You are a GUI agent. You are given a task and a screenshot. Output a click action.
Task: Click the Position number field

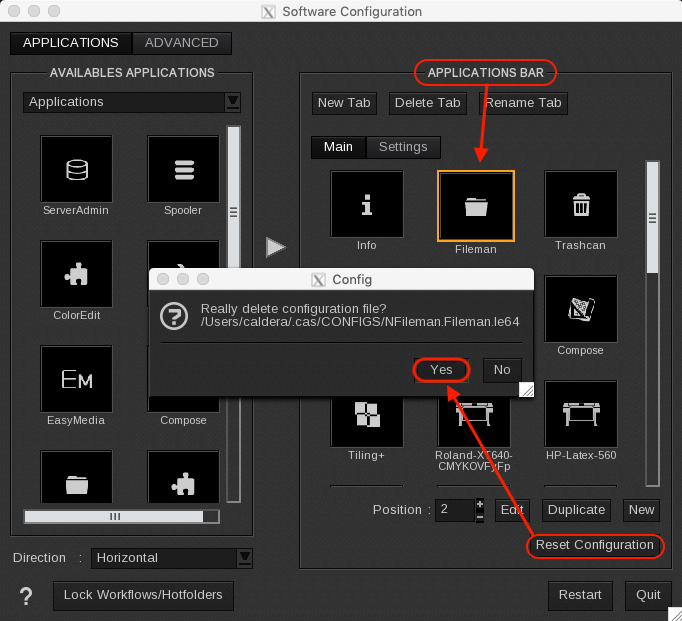pyautogui.click(x=455, y=510)
